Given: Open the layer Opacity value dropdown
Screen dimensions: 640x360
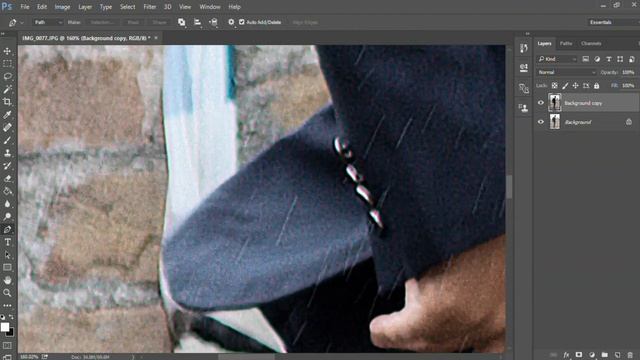Looking at the screenshot, I should (x=629, y=72).
